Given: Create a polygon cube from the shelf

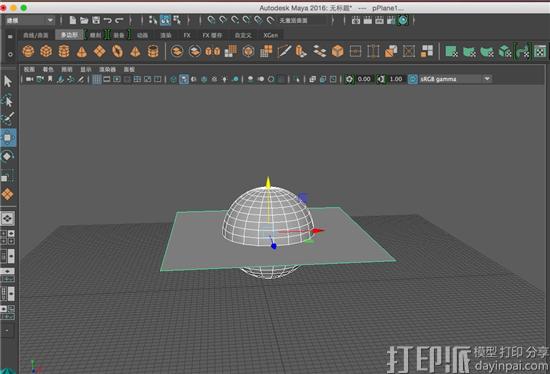Looking at the screenshot, I should 46,51.
